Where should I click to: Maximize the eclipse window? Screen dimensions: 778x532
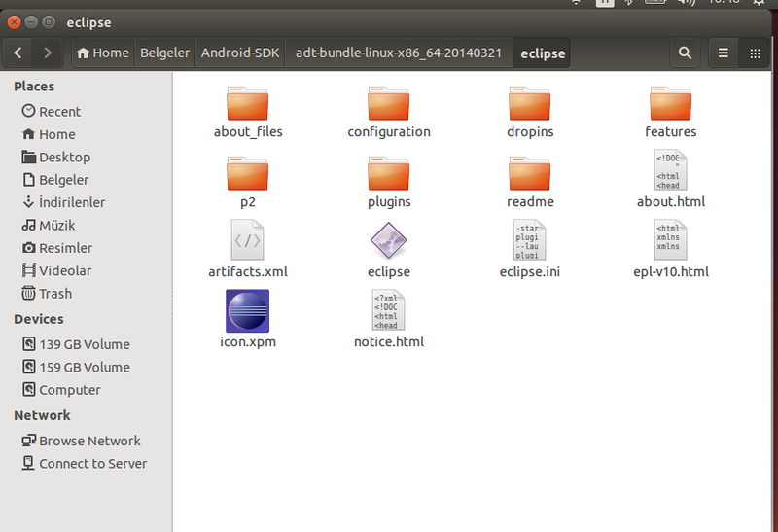point(48,22)
